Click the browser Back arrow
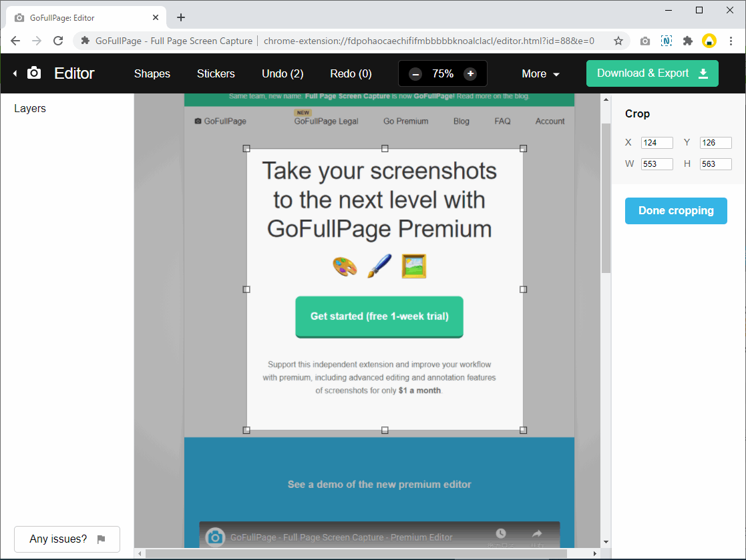Image resolution: width=746 pixels, height=560 pixels. click(x=15, y=41)
